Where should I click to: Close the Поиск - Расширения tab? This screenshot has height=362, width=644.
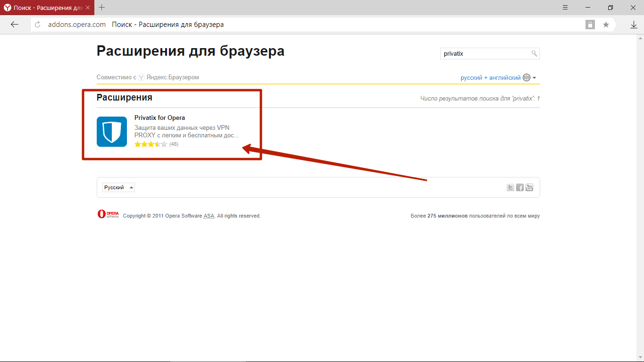pyautogui.click(x=88, y=8)
